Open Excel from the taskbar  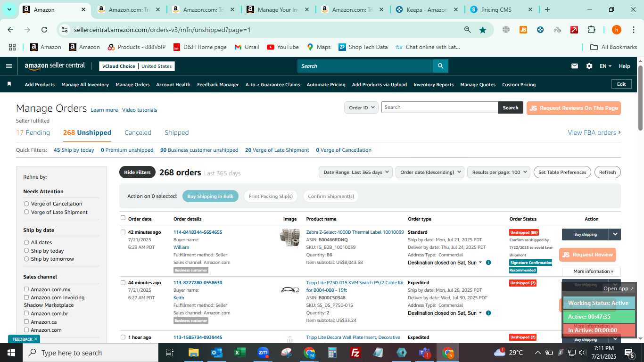pyautogui.click(x=239, y=353)
